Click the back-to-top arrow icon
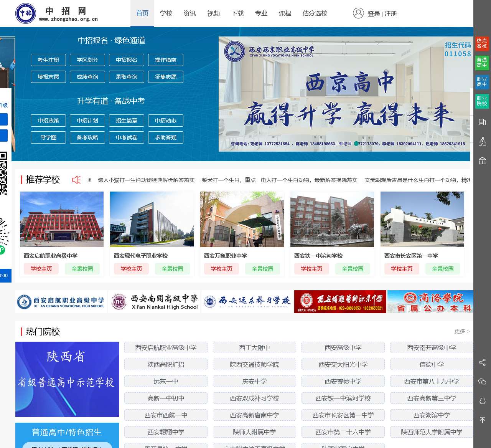491x448 pixels. pyautogui.click(x=482, y=420)
